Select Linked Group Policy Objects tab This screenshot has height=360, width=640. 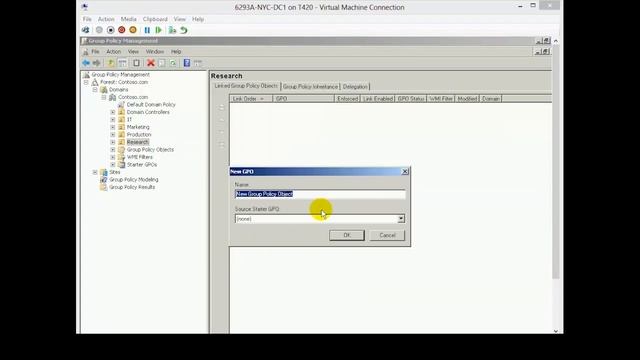pos(246,86)
